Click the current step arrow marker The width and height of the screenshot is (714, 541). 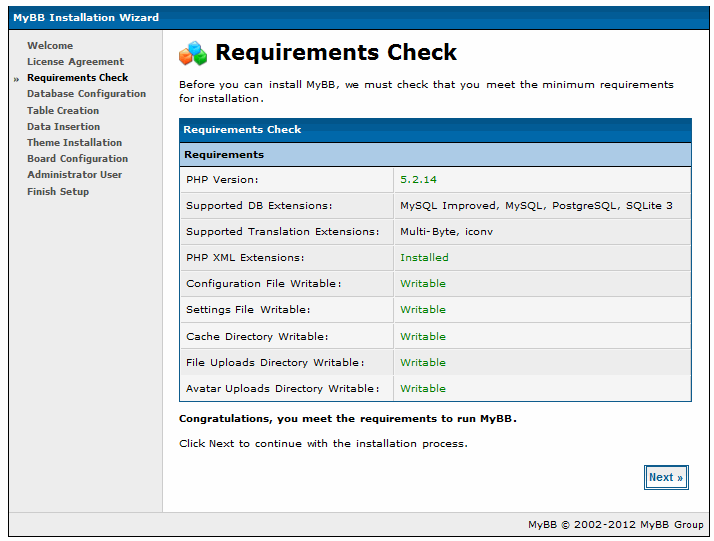pyautogui.click(x=16, y=79)
